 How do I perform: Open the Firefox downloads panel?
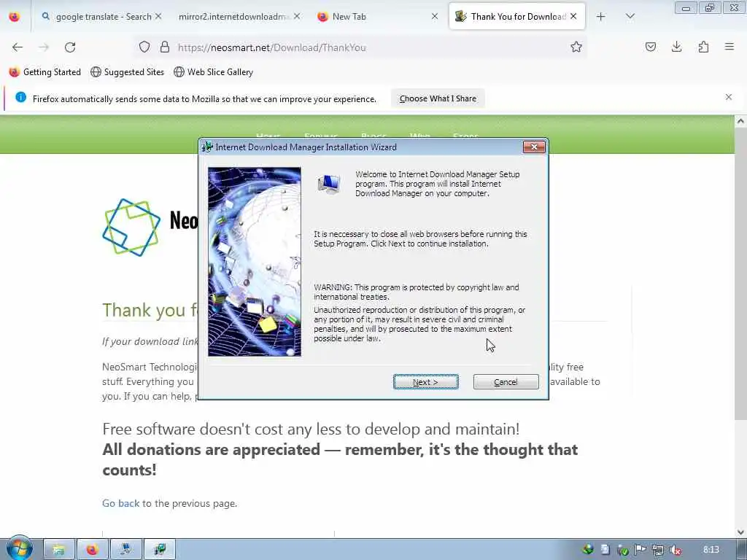676,47
